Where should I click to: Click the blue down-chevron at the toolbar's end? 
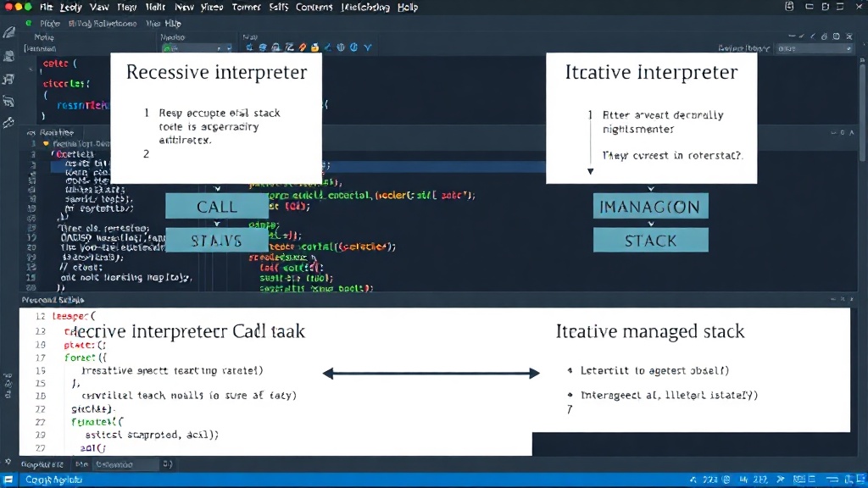(x=368, y=47)
